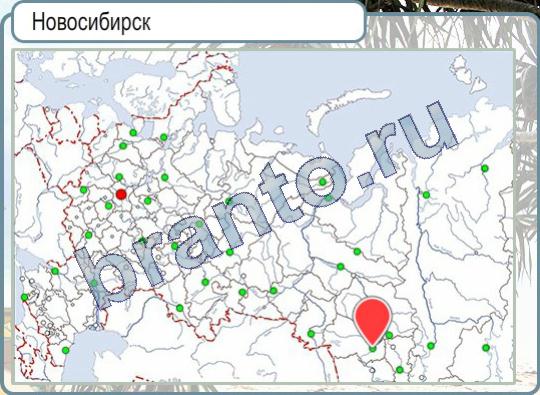Click the green dot directly above the red Moscow marker
Screen dimensions: 540x395
point(119,177)
